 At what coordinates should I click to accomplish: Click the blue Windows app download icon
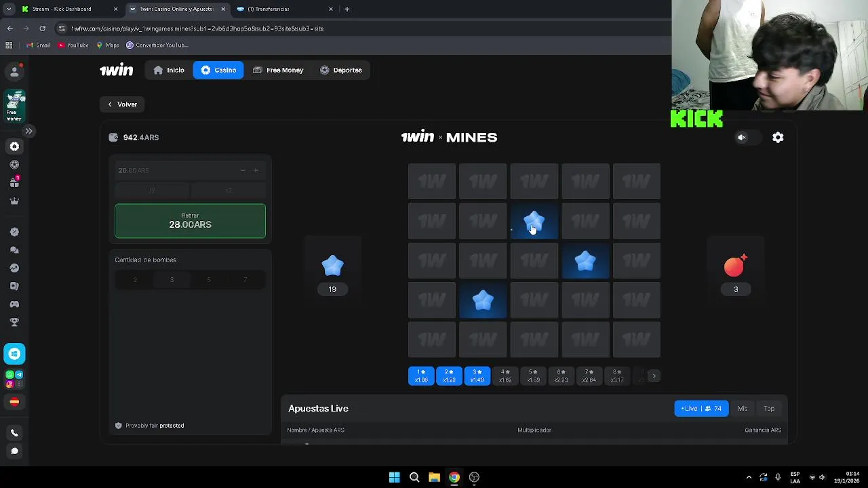click(14, 354)
